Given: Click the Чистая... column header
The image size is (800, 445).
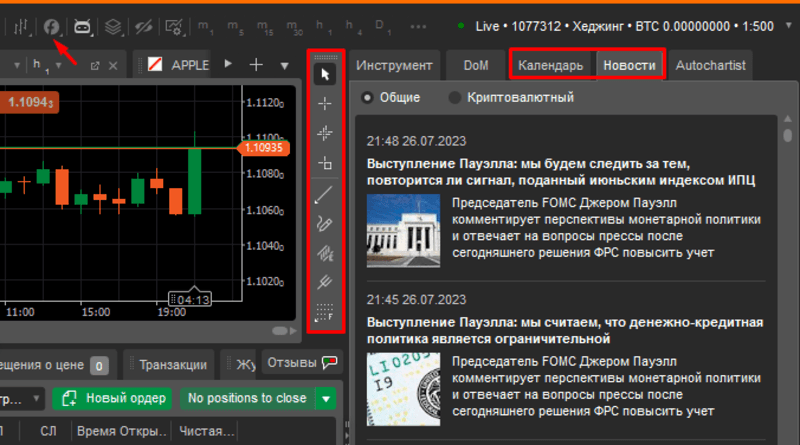Looking at the screenshot, I should pos(206,431).
